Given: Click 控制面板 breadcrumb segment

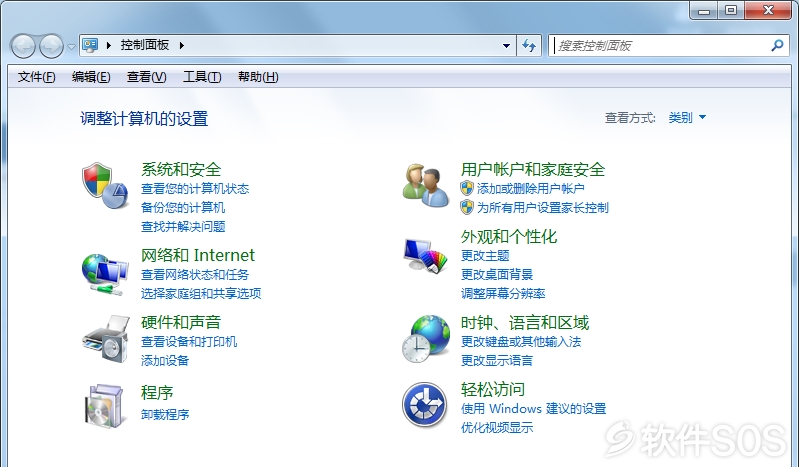Looking at the screenshot, I should pyautogui.click(x=145, y=45).
